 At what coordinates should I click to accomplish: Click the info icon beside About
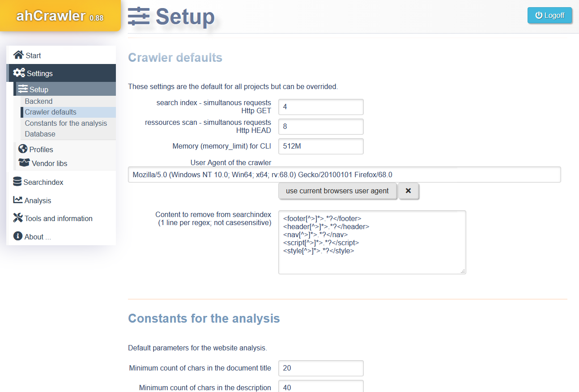(x=18, y=236)
